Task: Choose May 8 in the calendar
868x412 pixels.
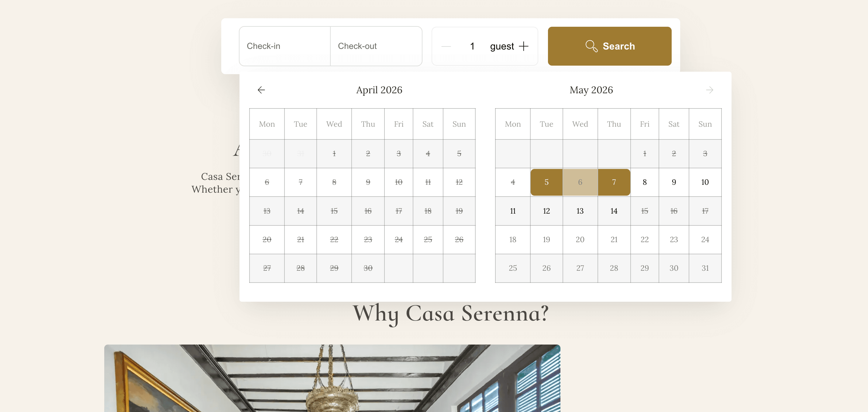Action: [x=644, y=182]
